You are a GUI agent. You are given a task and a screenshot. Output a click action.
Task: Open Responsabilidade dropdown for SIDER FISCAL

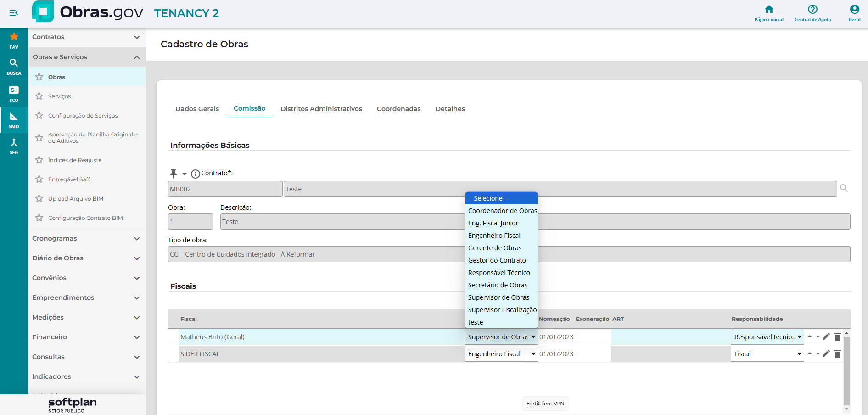[x=767, y=354]
